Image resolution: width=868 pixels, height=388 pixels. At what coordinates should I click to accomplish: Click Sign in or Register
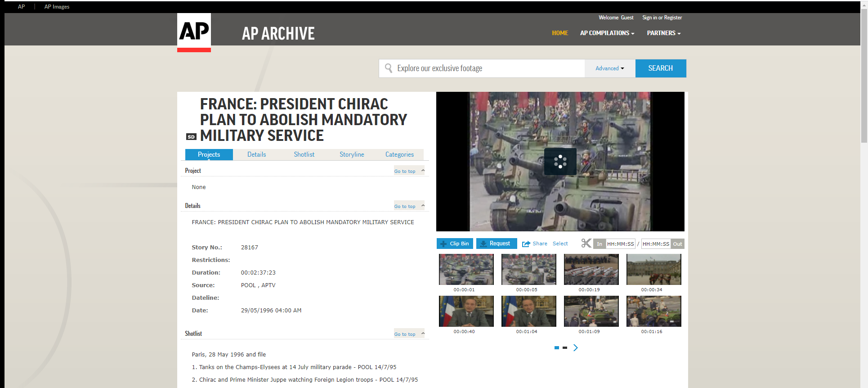[x=662, y=18]
